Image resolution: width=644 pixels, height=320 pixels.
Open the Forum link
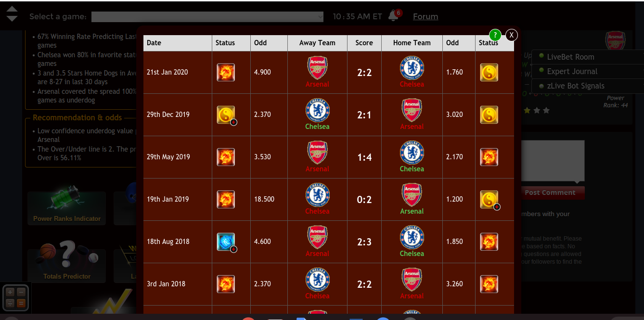coord(425,16)
